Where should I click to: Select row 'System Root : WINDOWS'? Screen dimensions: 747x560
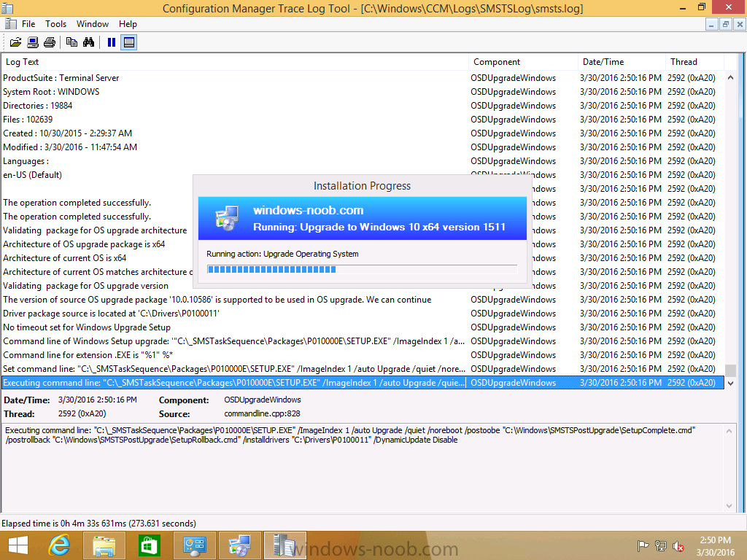363,92
